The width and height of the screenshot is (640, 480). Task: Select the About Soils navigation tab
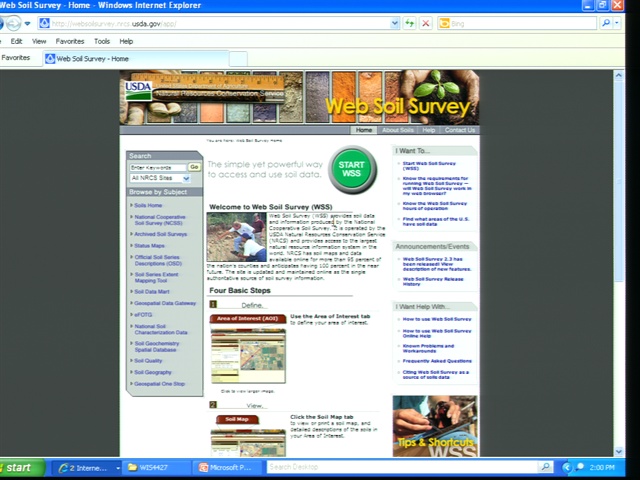coord(398,130)
